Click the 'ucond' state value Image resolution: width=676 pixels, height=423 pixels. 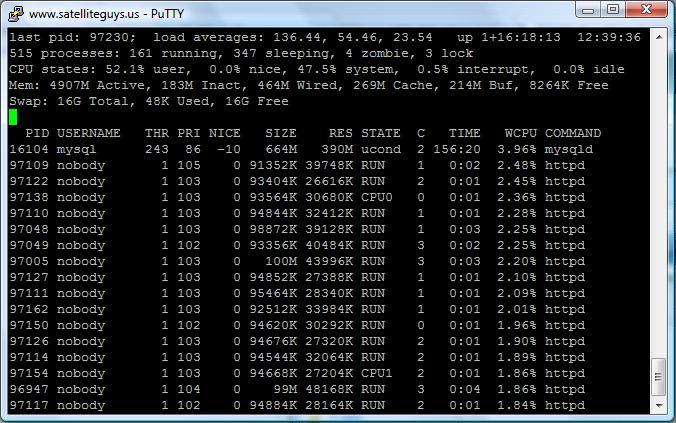point(381,149)
